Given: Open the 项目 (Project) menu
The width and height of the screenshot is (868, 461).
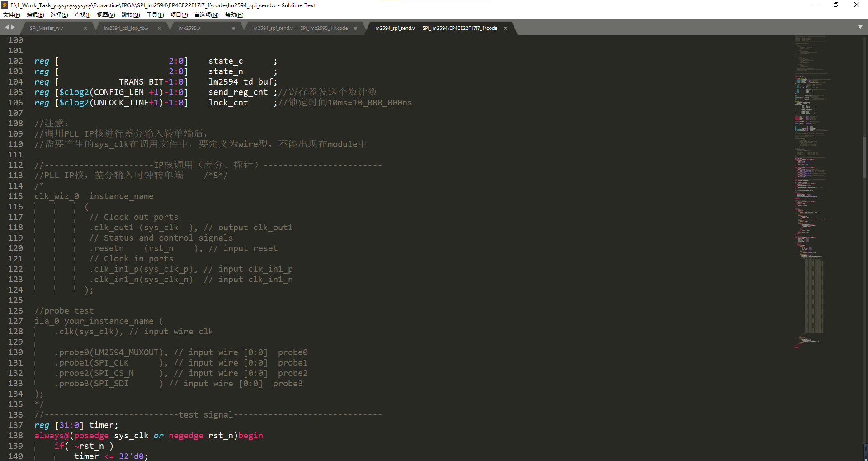Looking at the screenshot, I should click(x=179, y=14).
